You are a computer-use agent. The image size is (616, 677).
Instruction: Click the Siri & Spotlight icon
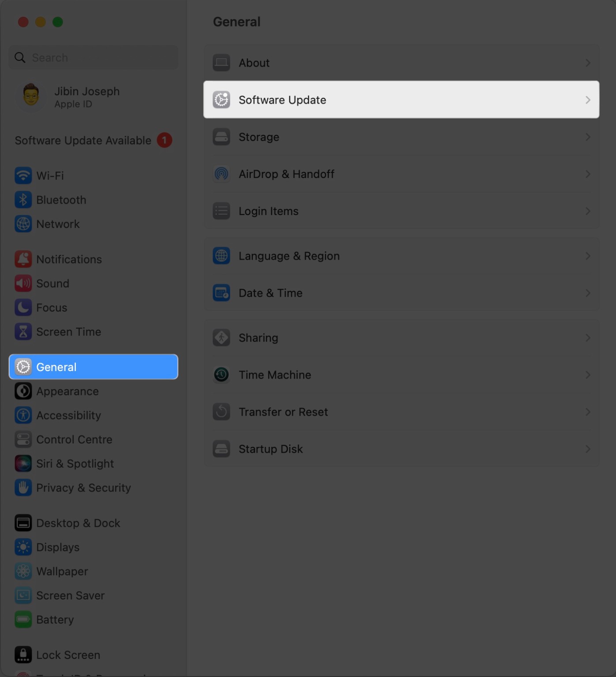(x=23, y=464)
